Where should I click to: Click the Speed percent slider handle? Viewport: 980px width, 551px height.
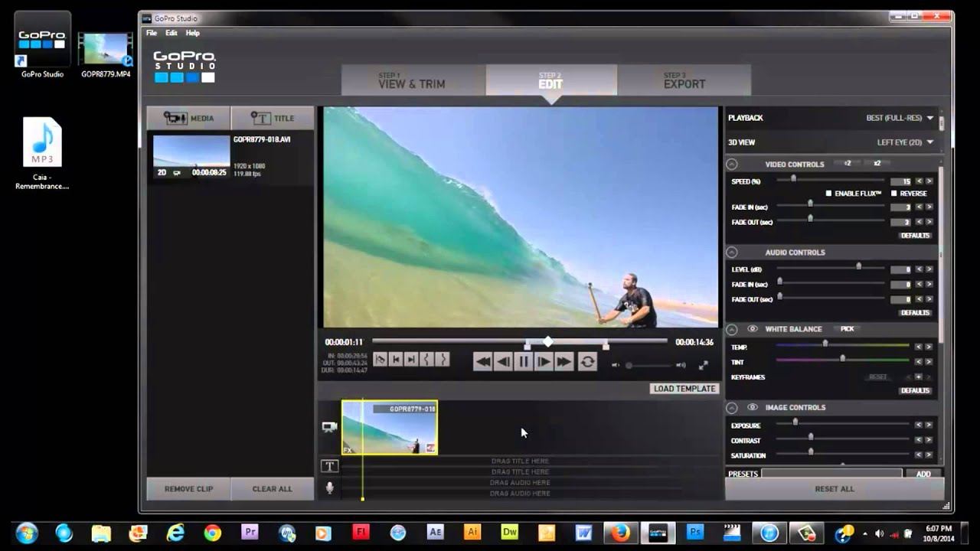tap(793, 179)
